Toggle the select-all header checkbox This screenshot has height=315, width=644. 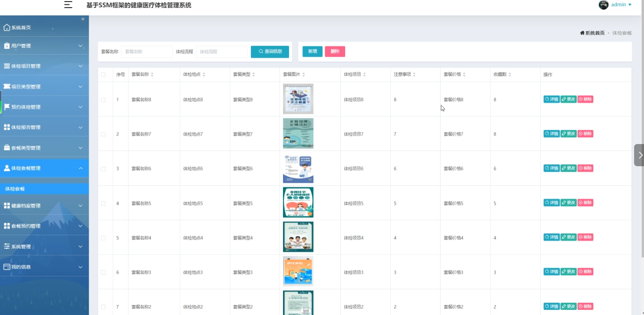coord(103,74)
